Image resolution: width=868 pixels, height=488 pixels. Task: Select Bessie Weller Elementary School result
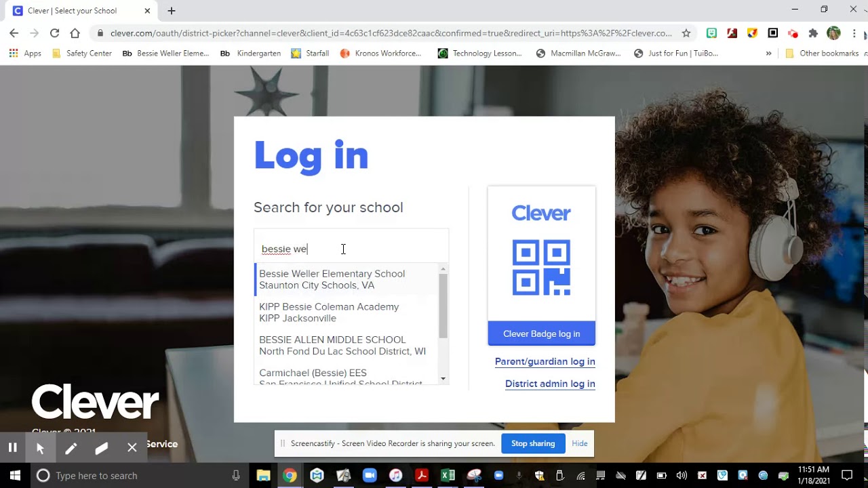pyautogui.click(x=347, y=279)
